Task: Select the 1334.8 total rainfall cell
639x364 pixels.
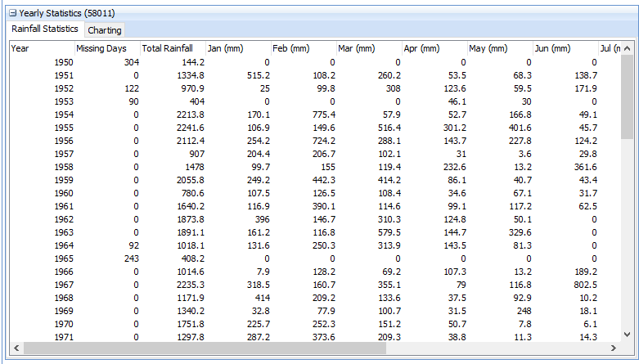Action: 191,75
